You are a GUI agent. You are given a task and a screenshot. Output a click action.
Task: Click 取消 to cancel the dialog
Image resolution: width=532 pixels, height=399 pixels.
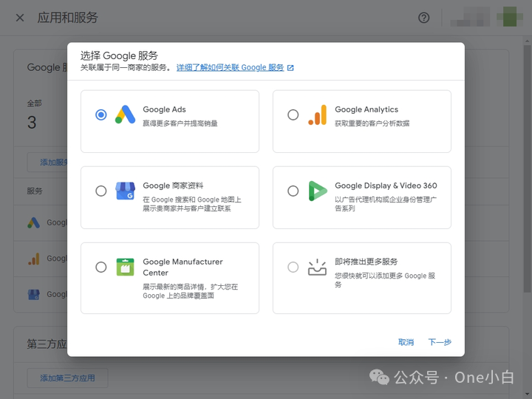[406, 342]
